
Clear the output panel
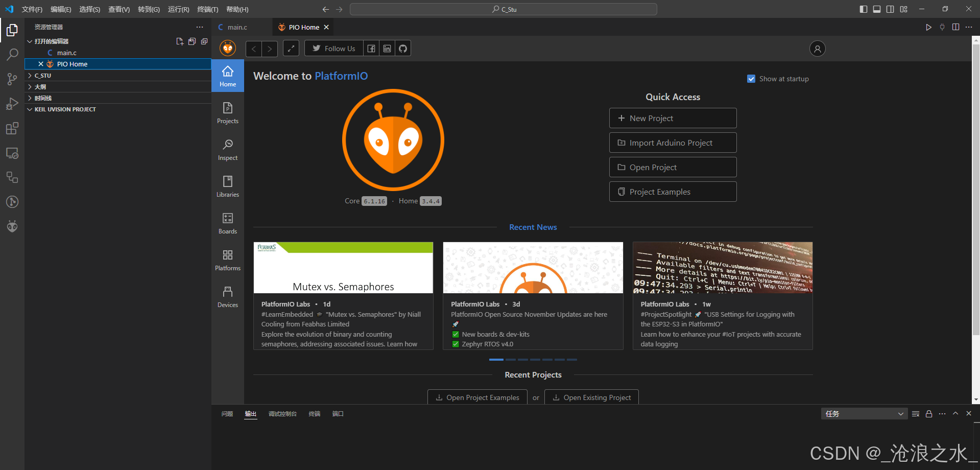(916, 414)
